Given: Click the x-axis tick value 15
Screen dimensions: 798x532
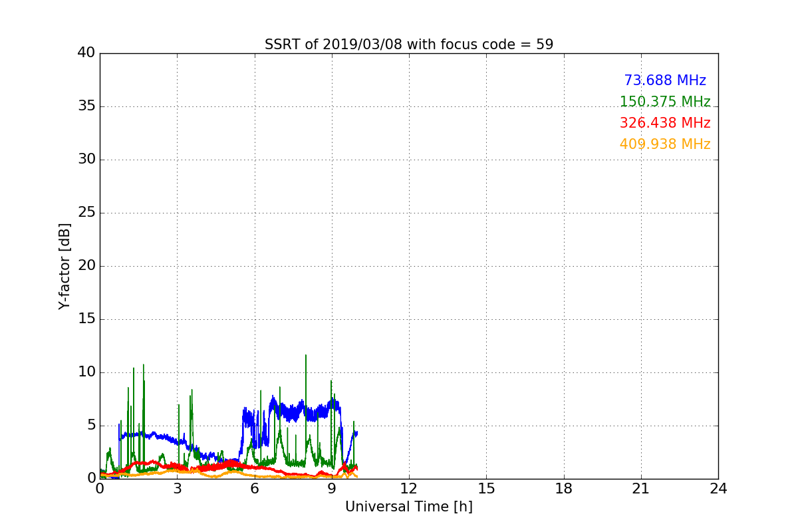Looking at the screenshot, I should [x=486, y=489].
